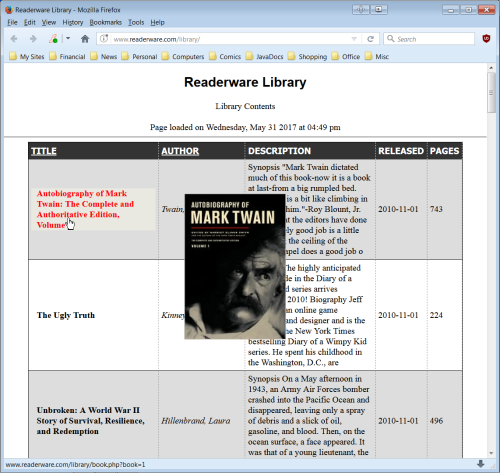This screenshot has width=500, height=473.
Task: Open the Help menu
Action: click(157, 22)
